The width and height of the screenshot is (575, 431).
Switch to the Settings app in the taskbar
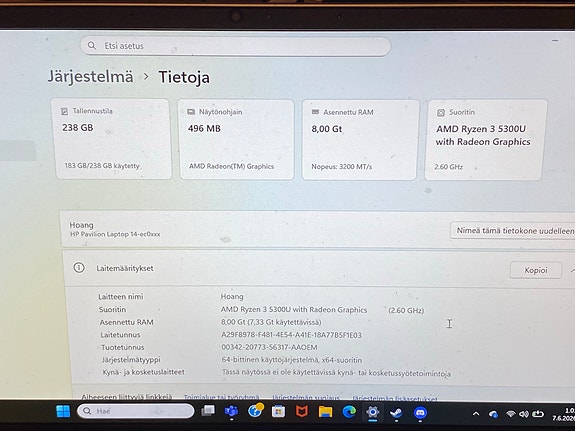coord(373,412)
